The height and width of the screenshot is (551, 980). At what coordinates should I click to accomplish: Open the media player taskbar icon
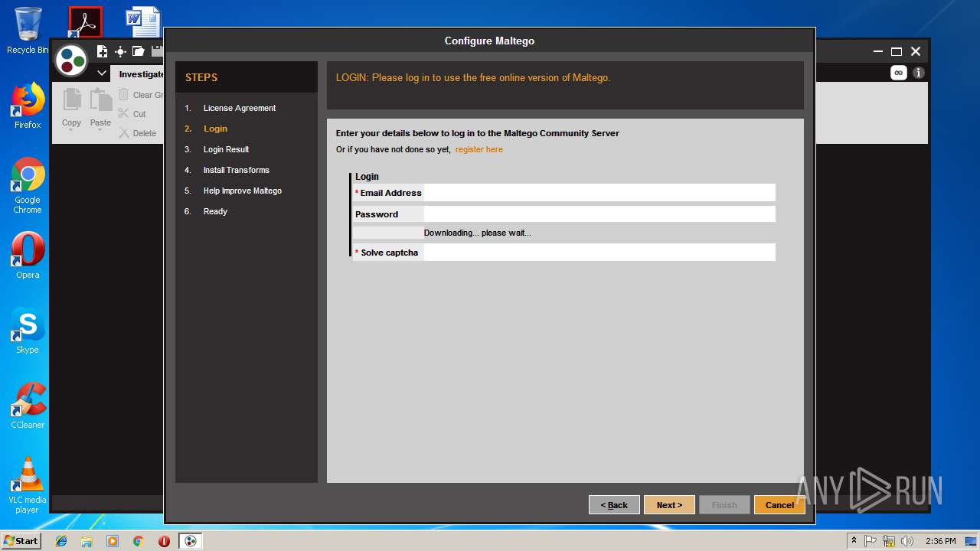[x=113, y=541]
